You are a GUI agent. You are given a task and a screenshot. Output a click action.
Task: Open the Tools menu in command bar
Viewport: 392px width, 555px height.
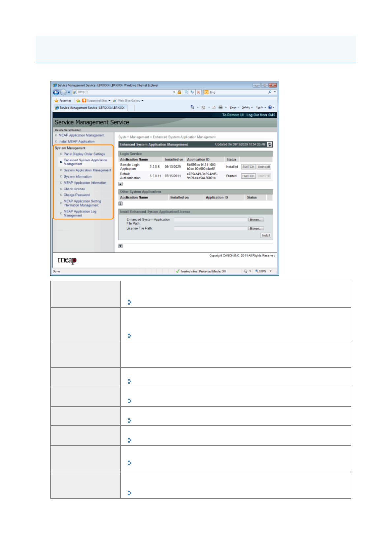261,107
